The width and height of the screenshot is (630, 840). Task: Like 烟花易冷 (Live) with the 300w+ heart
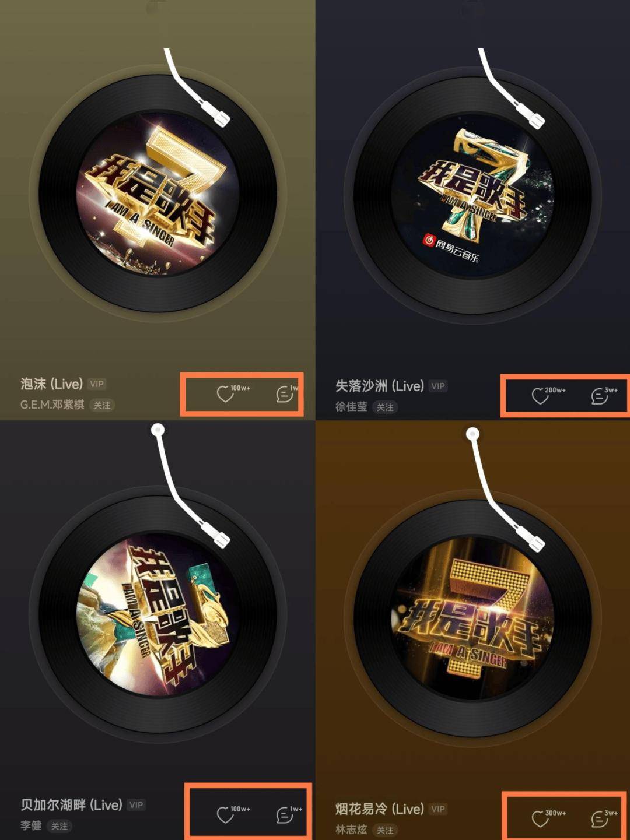[x=541, y=818]
